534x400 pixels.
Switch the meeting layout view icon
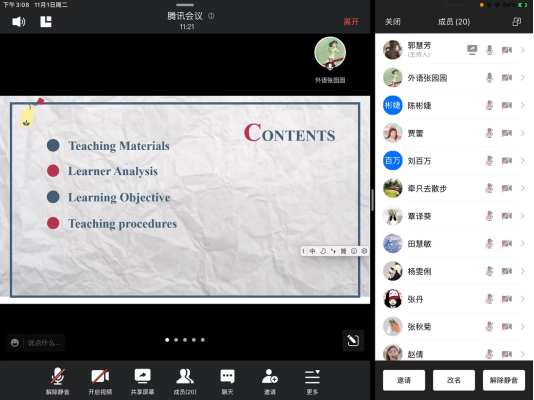click(x=46, y=22)
